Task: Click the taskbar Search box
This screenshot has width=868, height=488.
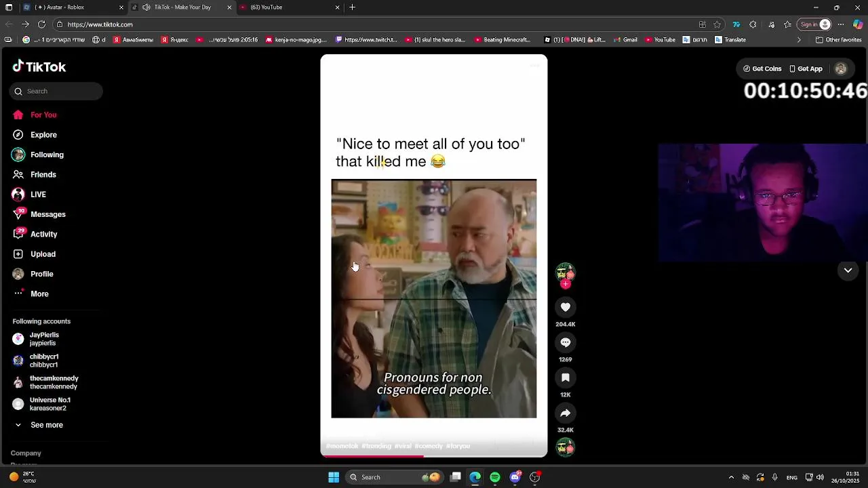Action: [x=393, y=477]
